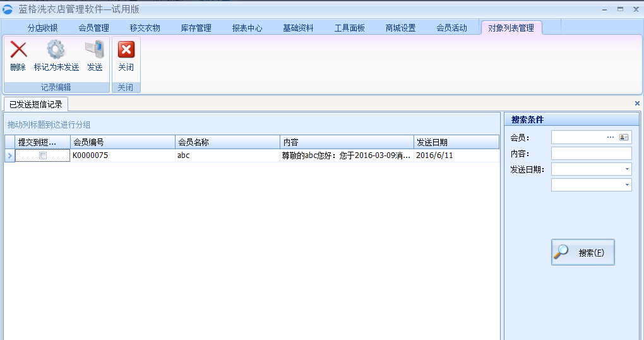Minimize the 蓝格洗衣店管理软件 window

point(605,9)
